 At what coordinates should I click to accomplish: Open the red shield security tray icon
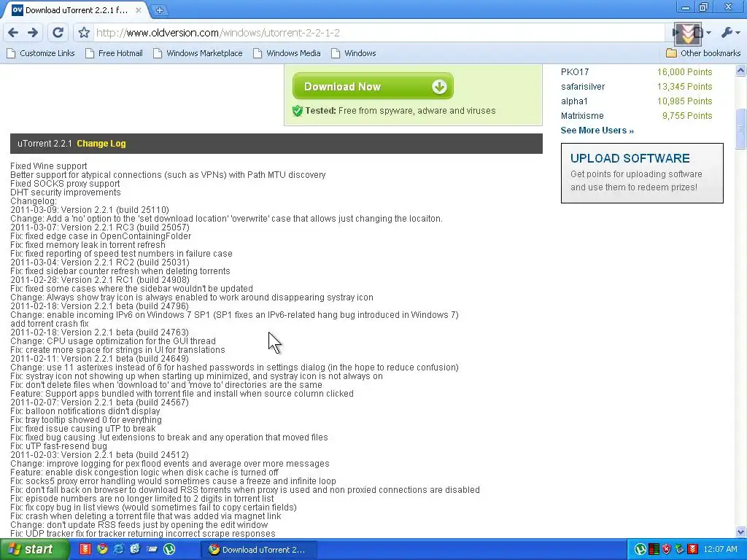(x=667, y=550)
